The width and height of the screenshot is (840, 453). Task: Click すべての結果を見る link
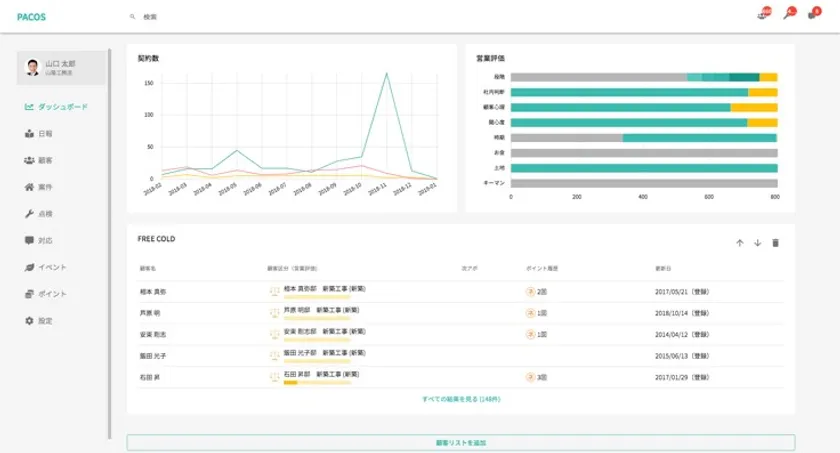coord(461,399)
